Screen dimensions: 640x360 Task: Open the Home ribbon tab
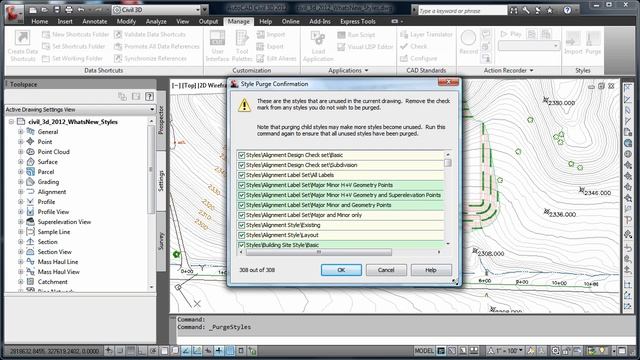pyautogui.click(x=40, y=21)
